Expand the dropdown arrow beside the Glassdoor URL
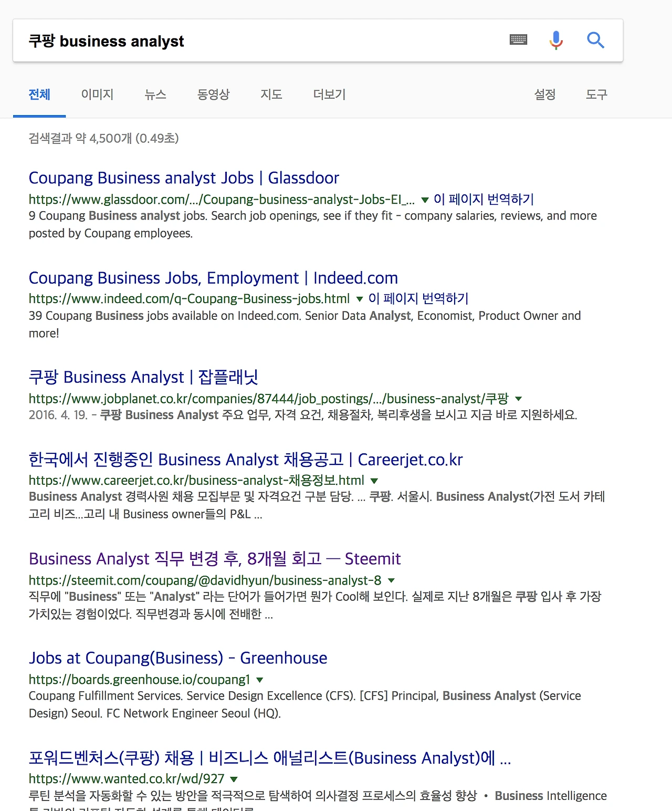 tap(425, 200)
